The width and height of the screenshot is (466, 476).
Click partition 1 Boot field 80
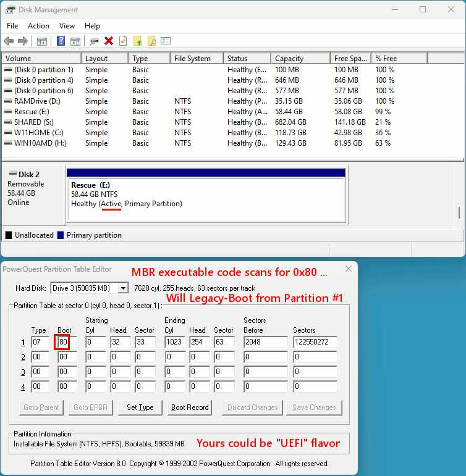(x=67, y=342)
